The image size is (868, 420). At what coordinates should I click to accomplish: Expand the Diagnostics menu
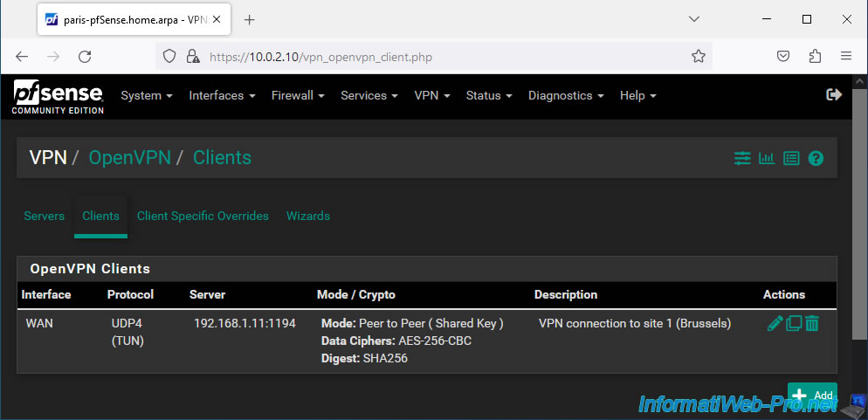point(566,96)
